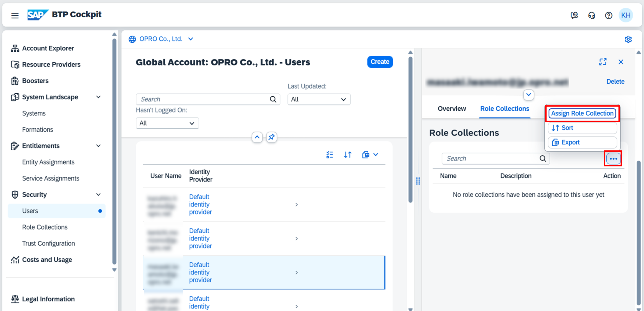Choose Assign Role Collection from menu
Screen dimensions: 644x311
[582, 114]
